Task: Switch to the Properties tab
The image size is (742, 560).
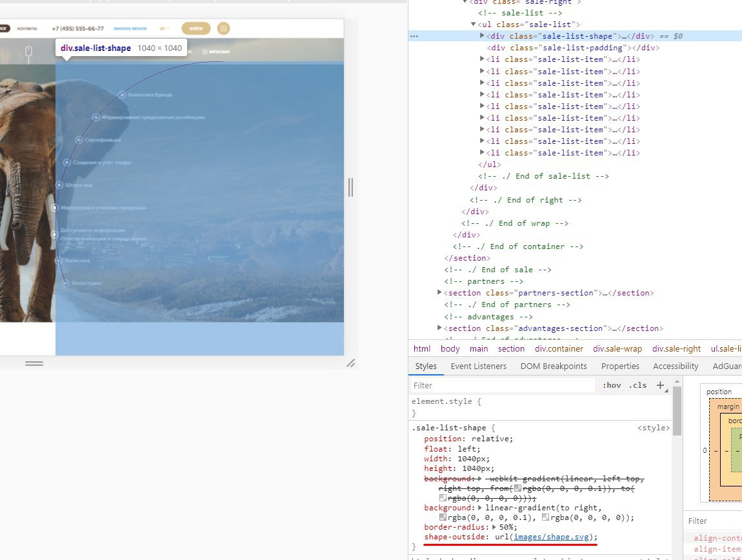Action: (620, 366)
